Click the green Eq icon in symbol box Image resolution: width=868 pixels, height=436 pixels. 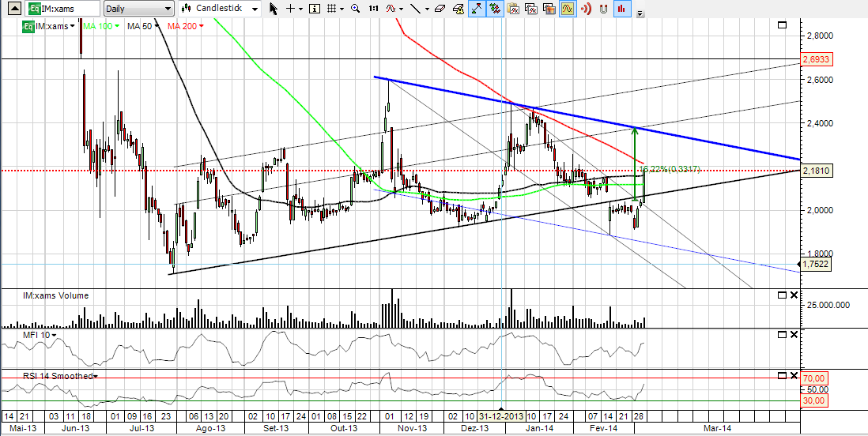pyautogui.click(x=34, y=9)
